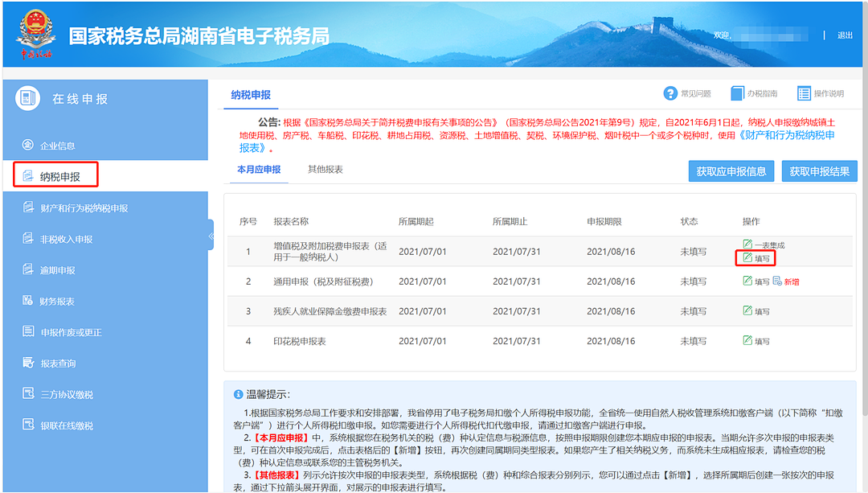Switch to the 其他报表 tab
Screen dimensions: 868x493
coord(325,170)
